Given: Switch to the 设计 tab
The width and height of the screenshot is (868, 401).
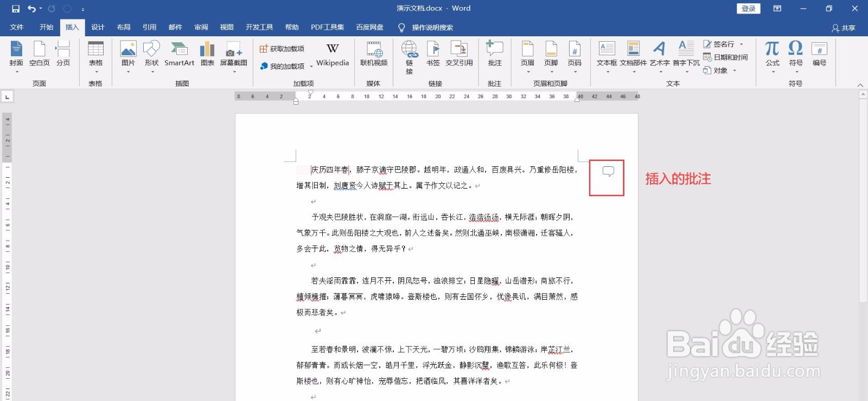Looking at the screenshot, I should (x=98, y=27).
